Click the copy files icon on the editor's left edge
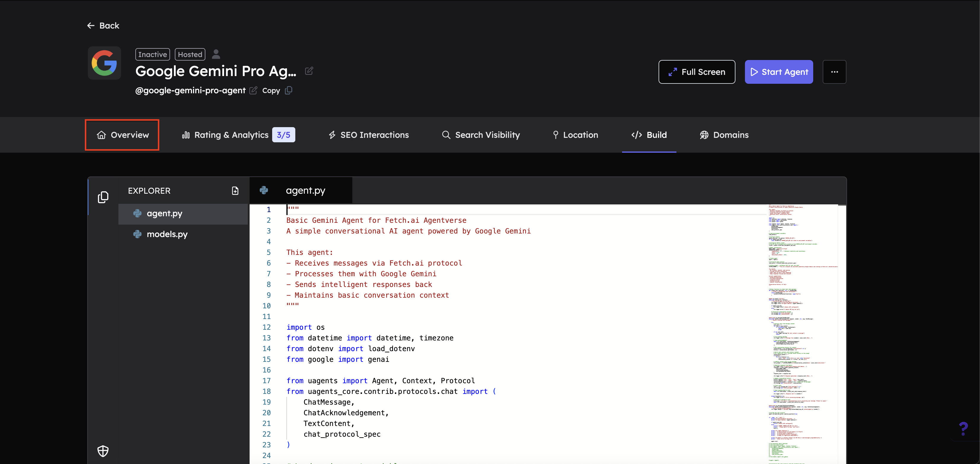980x464 pixels. pyautogui.click(x=103, y=197)
